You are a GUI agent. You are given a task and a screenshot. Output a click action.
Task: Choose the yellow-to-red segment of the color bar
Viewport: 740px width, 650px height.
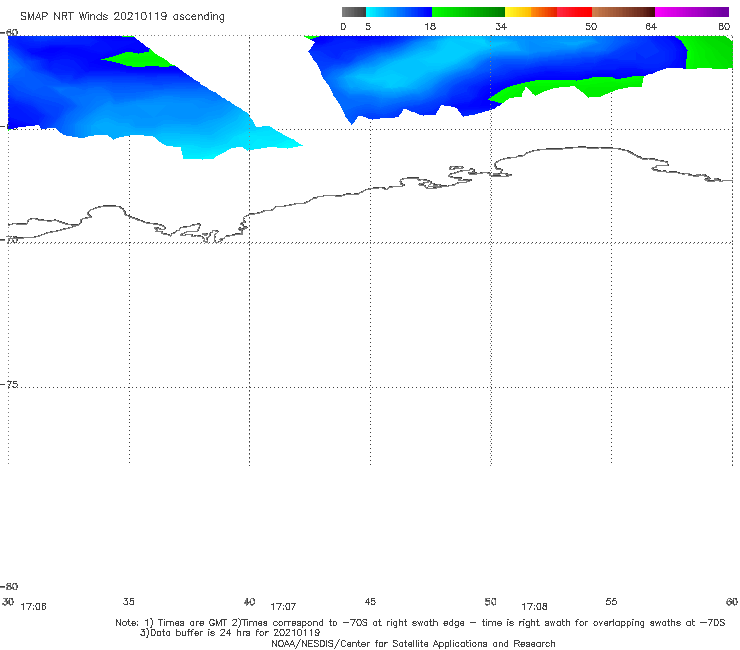pyautogui.click(x=548, y=12)
